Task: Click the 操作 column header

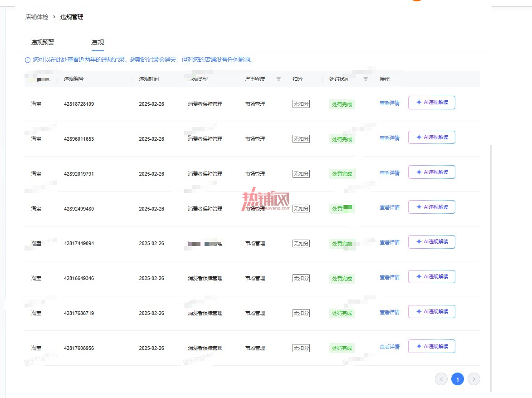Action: pos(385,79)
